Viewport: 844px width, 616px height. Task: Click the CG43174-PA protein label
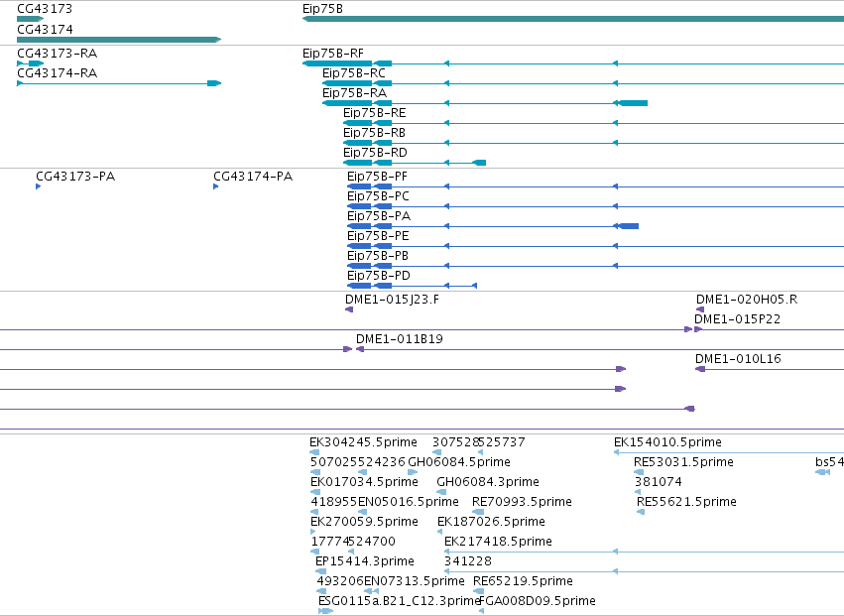[x=253, y=177]
